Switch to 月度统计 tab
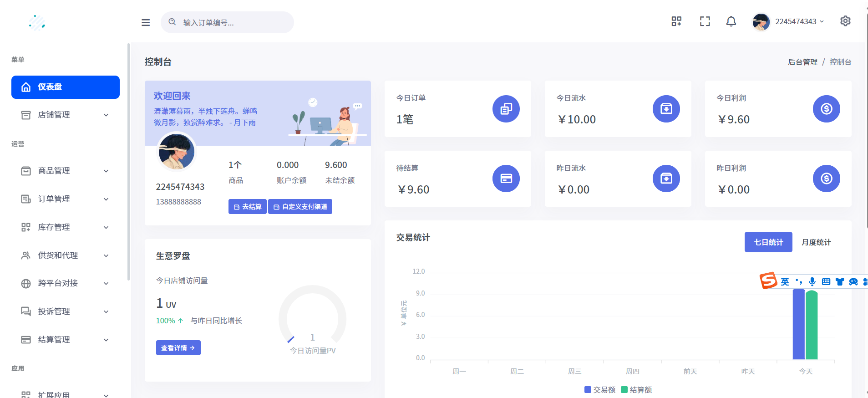This screenshot has width=868, height=398. [x=816, y=242]
